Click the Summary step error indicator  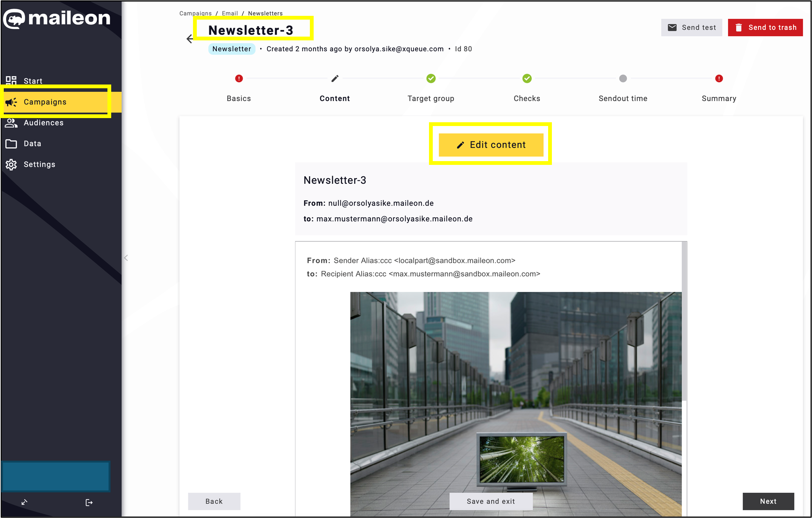[x=719, y=78]
